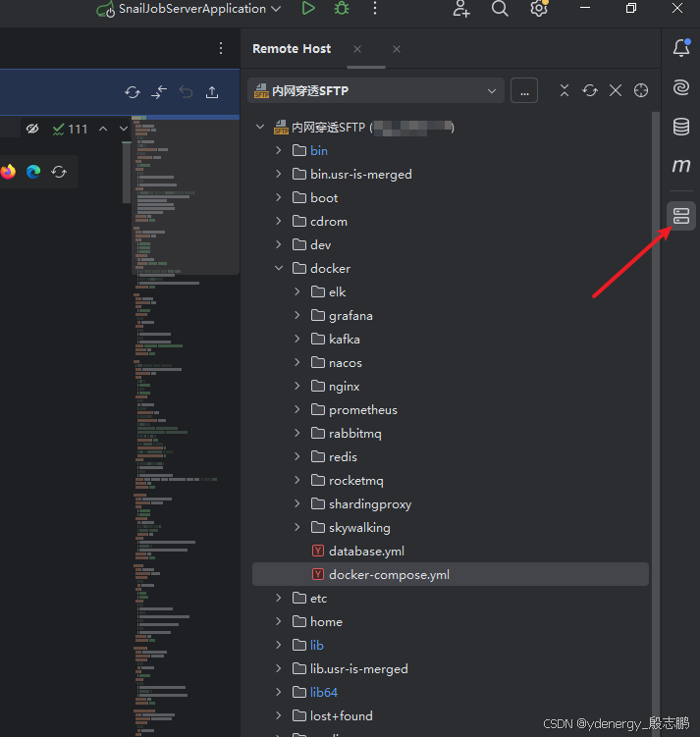Select the Remote Host tab

click(x=292, y=49)
